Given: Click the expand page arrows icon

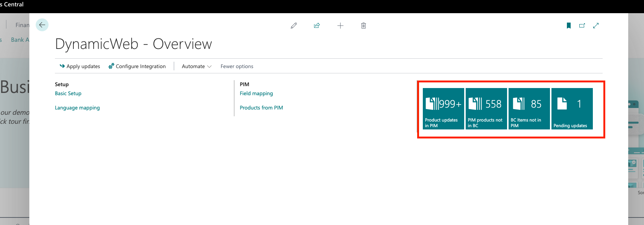Looking at the screenshot, I should coord(596,26).
